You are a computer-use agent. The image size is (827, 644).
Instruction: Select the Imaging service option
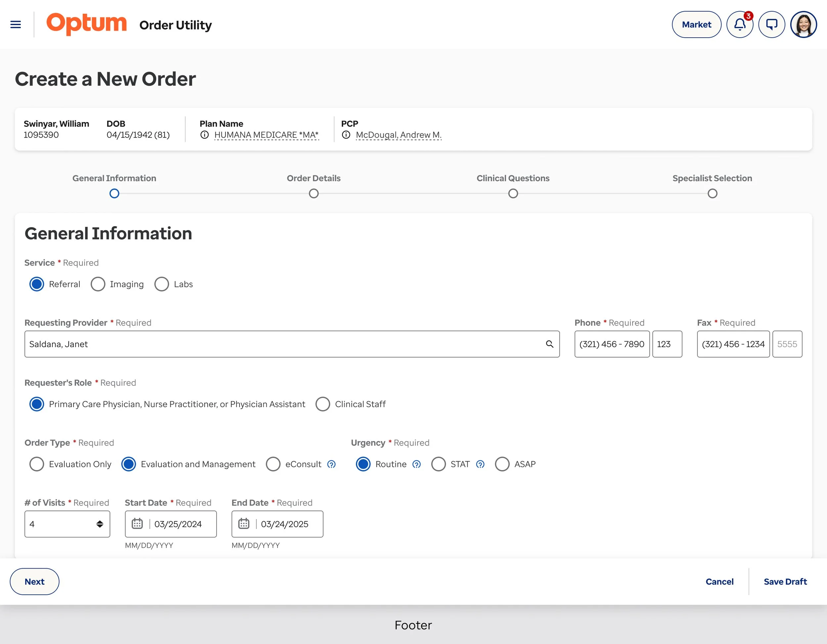click(x=98, y=284)
